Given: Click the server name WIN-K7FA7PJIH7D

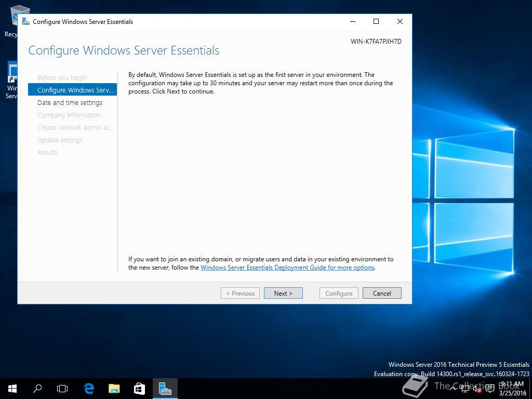Looking at the screenshot, I should 376,42.
